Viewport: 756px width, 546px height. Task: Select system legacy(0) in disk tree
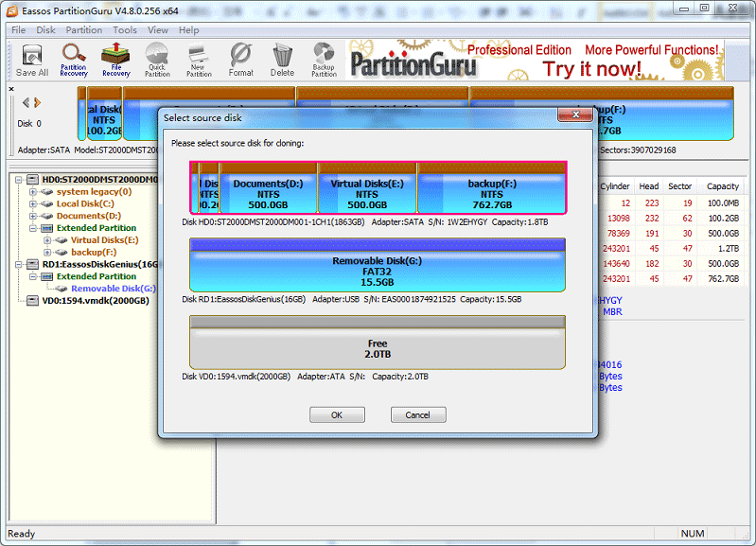pos(94,191)
